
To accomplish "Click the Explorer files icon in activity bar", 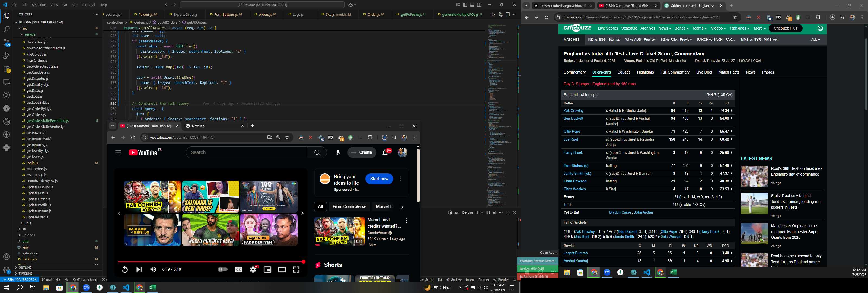I will [7, 16].
